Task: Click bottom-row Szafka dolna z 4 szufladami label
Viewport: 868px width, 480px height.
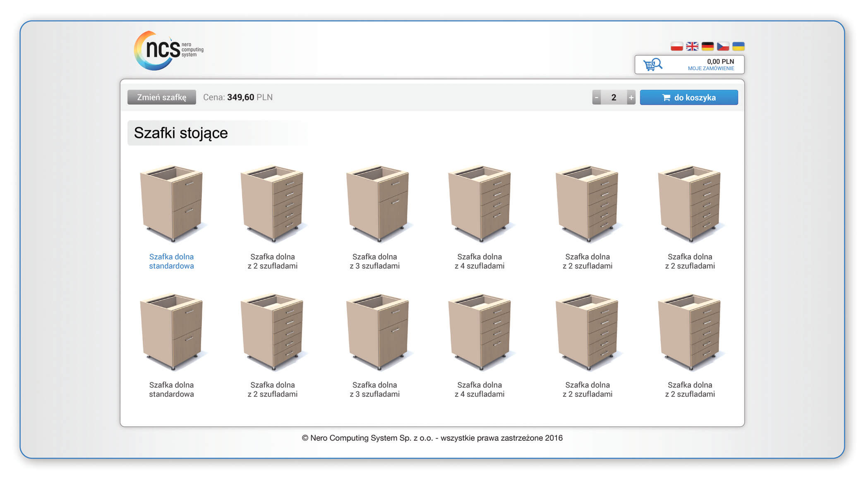Action: (x=480, y=389)
